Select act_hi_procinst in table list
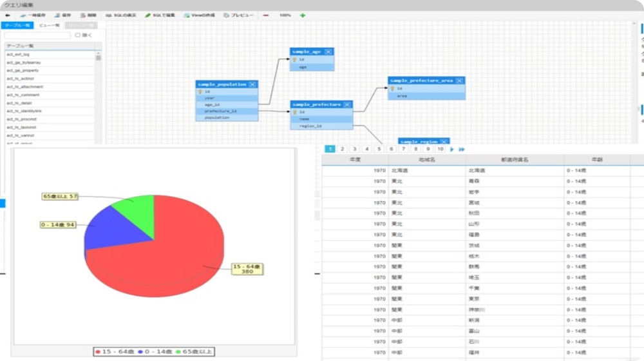The image size is (644, 361). 50,119
